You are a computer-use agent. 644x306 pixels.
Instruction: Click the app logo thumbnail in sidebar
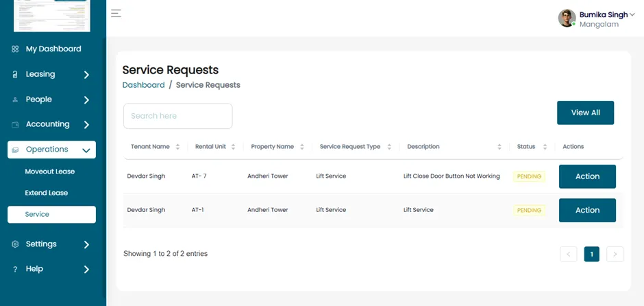coord(52,16)
